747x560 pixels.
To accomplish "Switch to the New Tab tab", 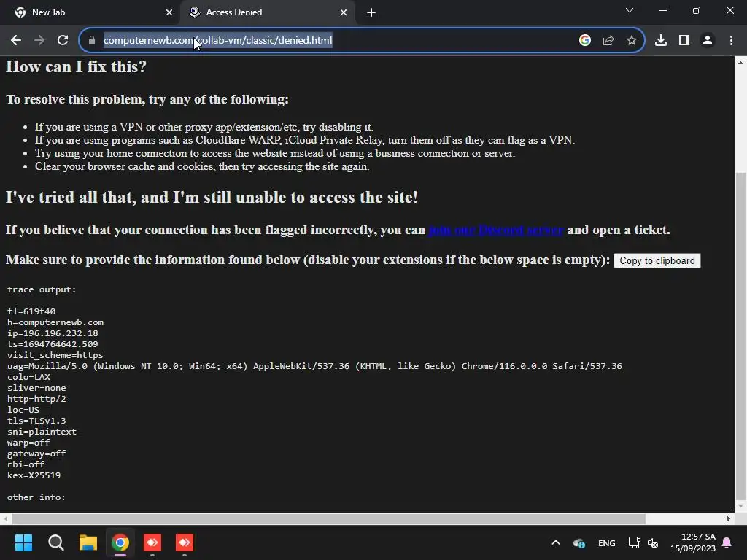I will point(90,12).
